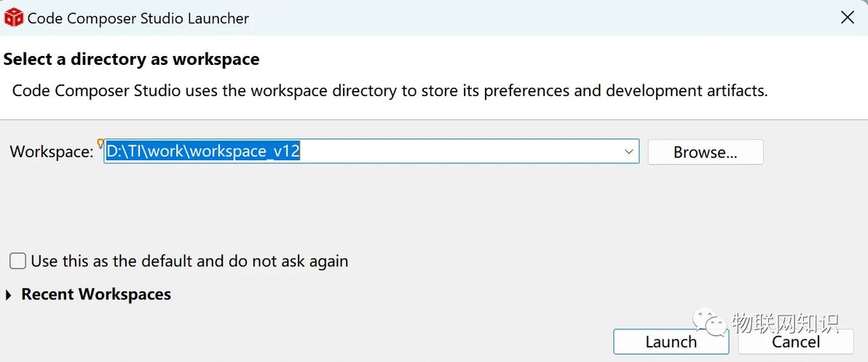868x362 pixels.
Task: Click the "物联网知识" watermark text
Action: click(785, 321)
